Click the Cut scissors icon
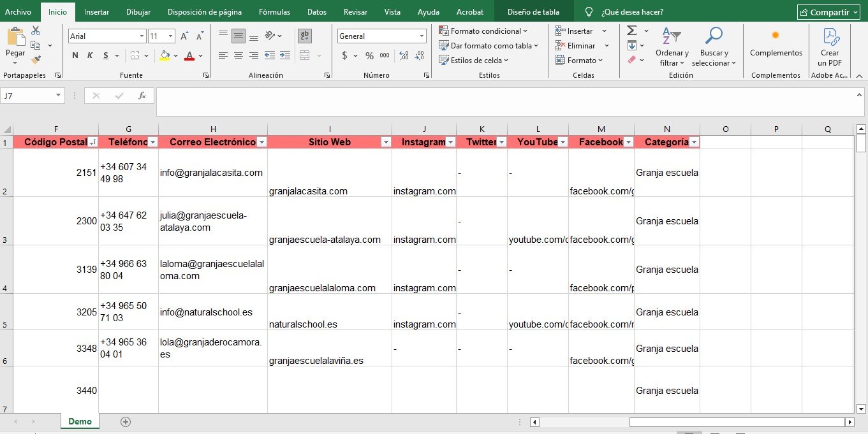 (x=36, y=31)
